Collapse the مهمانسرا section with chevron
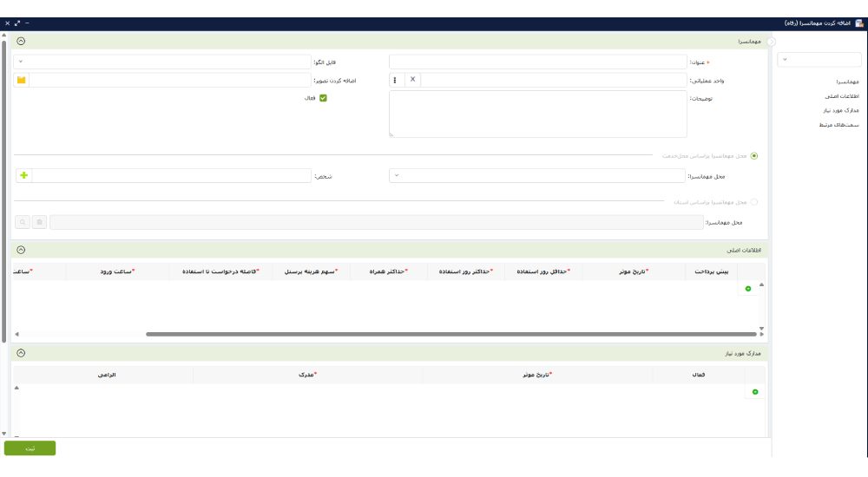Screen dimensions: 868x477 coord(21,41)
